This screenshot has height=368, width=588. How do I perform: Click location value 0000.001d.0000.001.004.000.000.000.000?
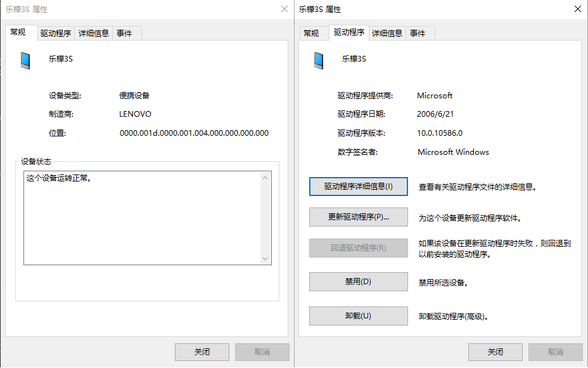click(195, 133)
